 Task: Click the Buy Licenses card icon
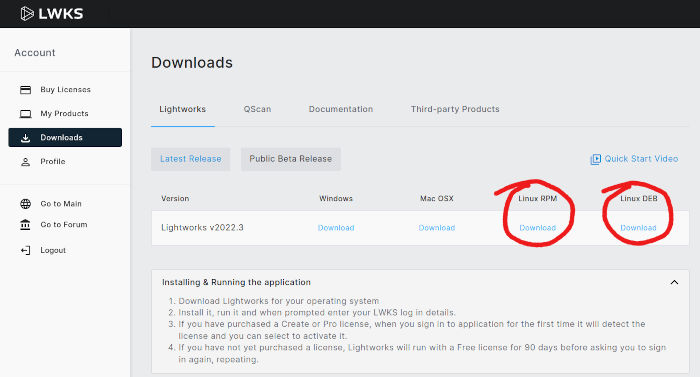coord(25,90)
